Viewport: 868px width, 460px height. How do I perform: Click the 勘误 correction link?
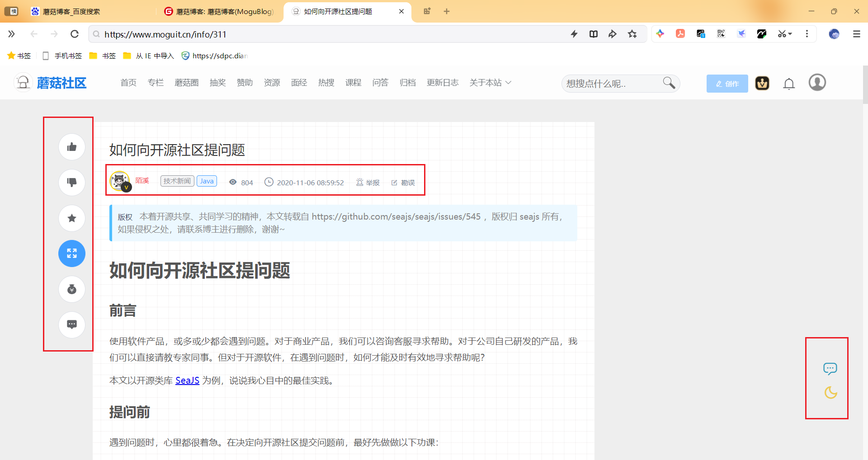point(403,183)
